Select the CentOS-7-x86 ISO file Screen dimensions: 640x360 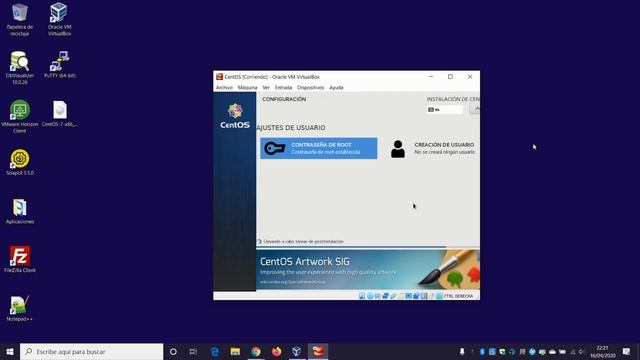60,113
